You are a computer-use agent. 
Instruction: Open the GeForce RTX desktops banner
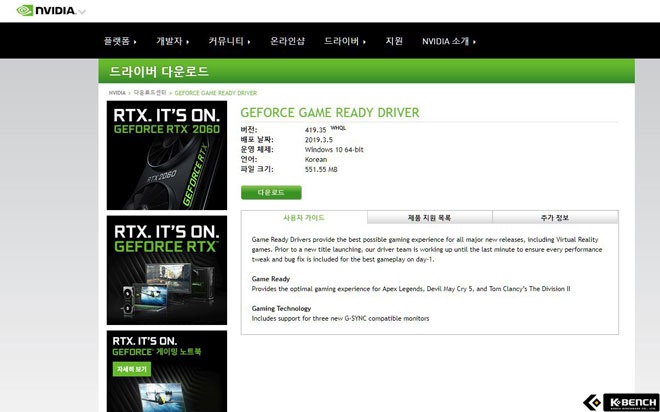pos(167,270)
